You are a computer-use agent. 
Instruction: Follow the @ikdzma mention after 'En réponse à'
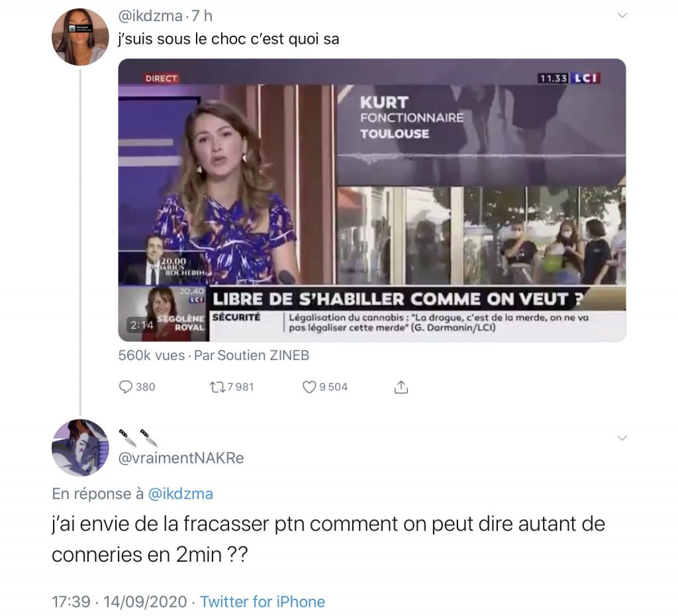[x=180, y=494]
